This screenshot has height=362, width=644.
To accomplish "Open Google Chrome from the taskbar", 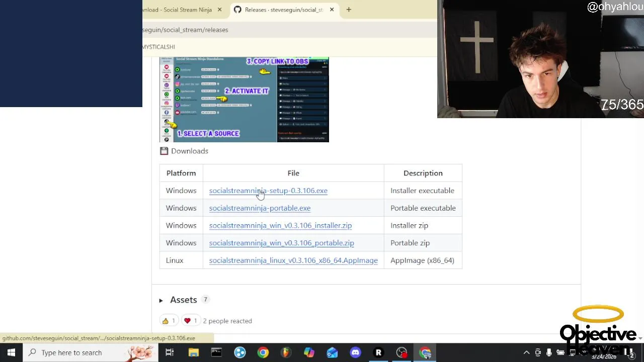I will 263,352.
